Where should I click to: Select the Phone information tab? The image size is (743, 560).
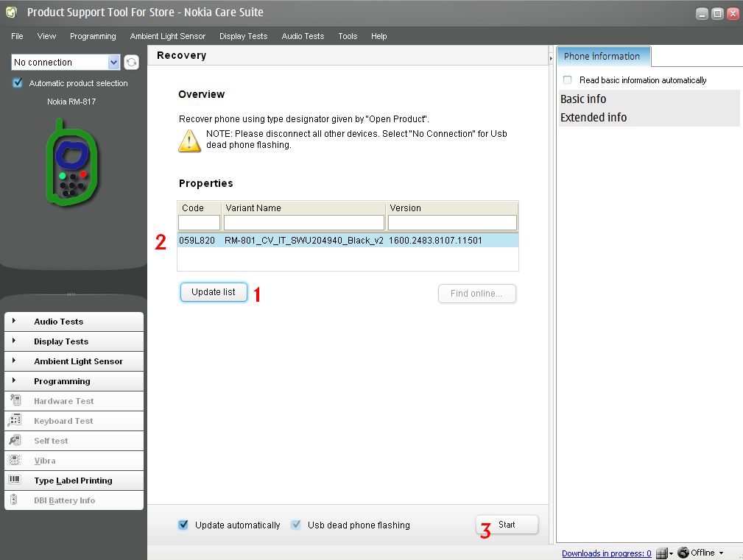pos(603,57)
